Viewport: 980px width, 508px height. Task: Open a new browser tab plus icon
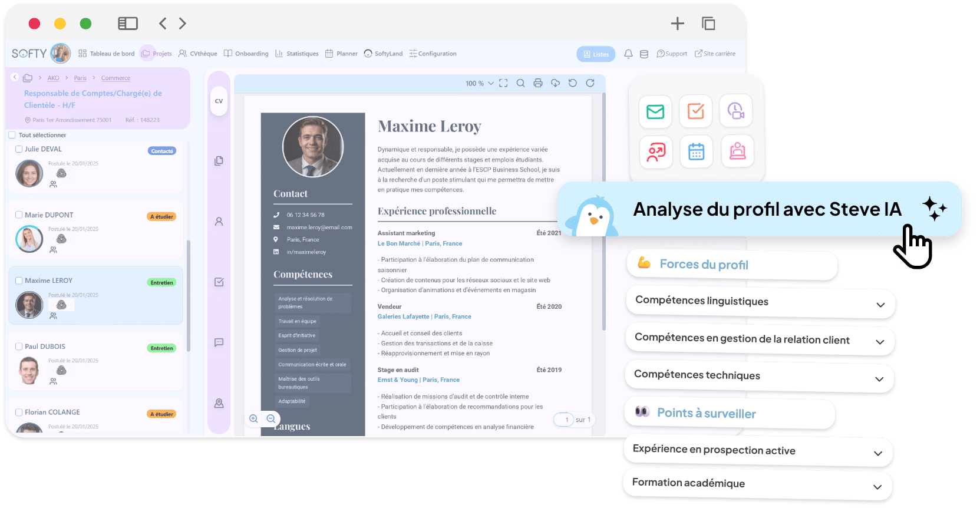point(678,24)
